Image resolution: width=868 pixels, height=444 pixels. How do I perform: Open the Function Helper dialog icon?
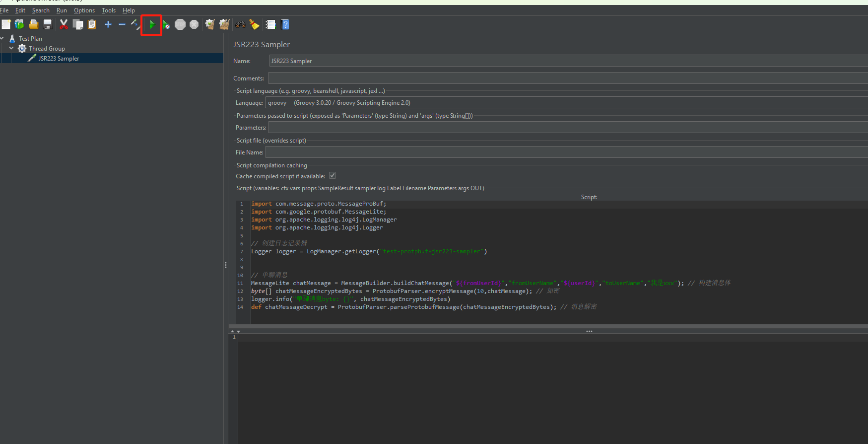270,24
